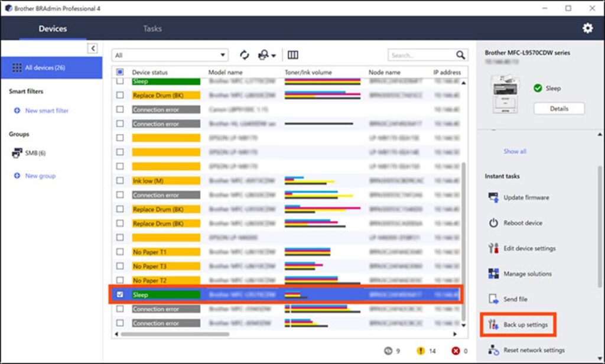605x364 pixels.
Task: Click the Reboot device power icon
Action: [x=493, y=223]
